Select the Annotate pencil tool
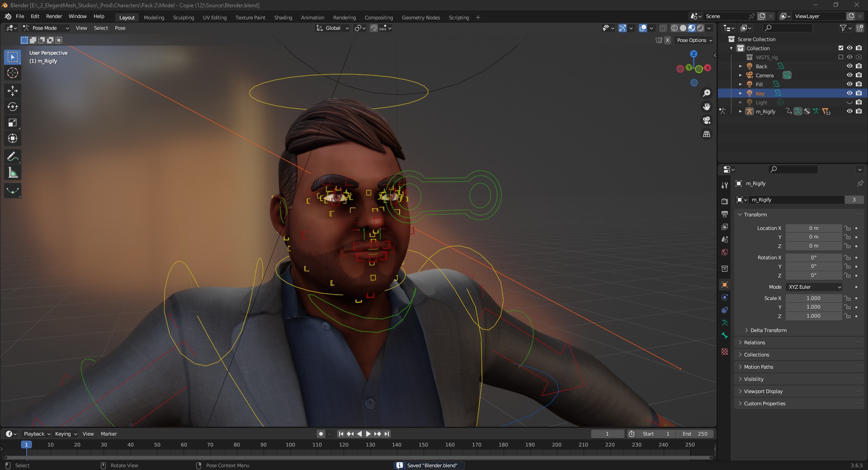The width and height of the screenshot is (868, 470). point(13,157)
